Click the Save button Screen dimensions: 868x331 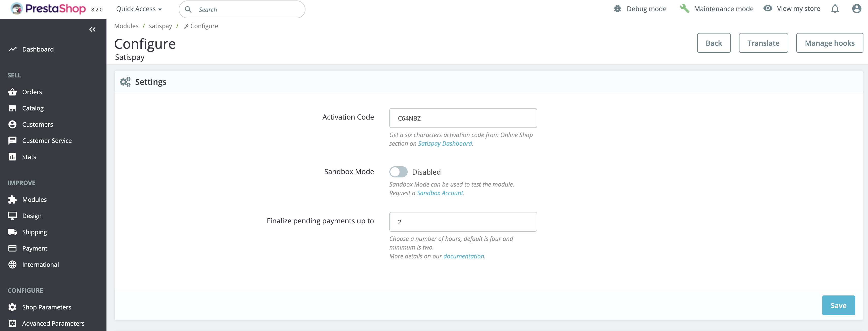tap(838, 305)
